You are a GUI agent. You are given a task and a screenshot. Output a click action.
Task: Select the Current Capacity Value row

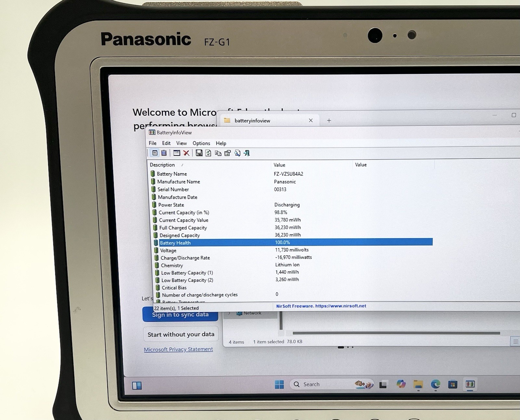pyautogui.click(x=292, y=220)
